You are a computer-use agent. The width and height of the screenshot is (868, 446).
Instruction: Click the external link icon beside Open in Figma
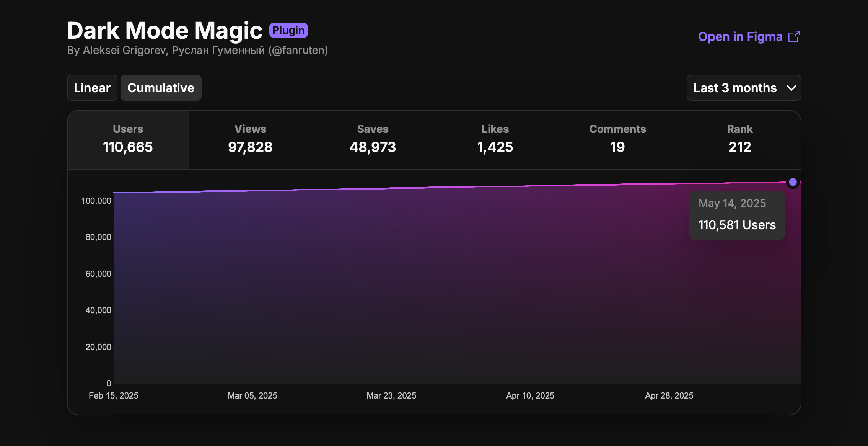pyautogui.click(x=794, y=36)
